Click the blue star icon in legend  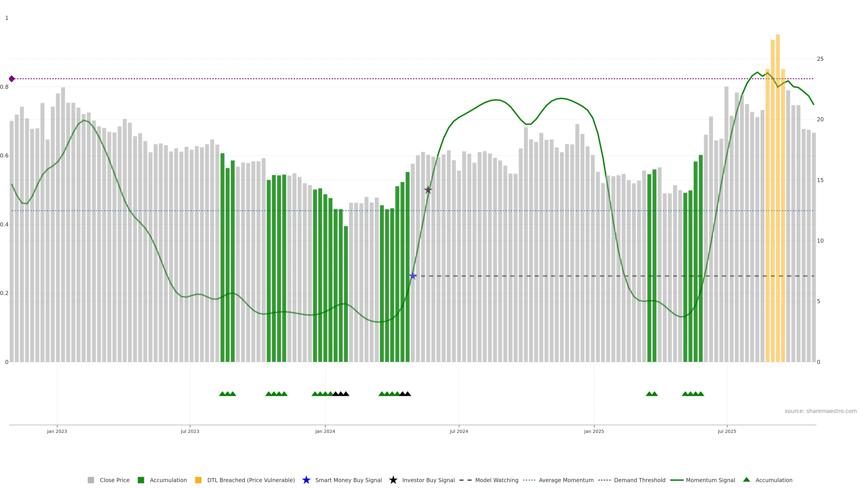pyautogui.click(x=306, y=480)
